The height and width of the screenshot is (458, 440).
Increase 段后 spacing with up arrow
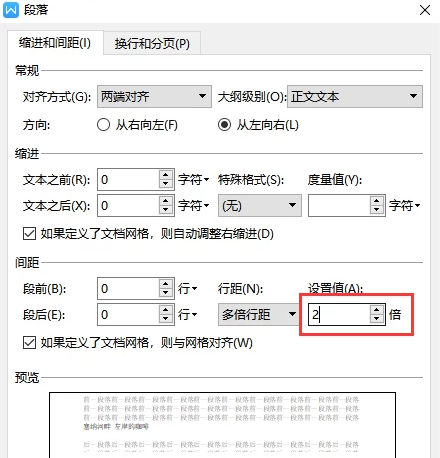click(166, 309)
